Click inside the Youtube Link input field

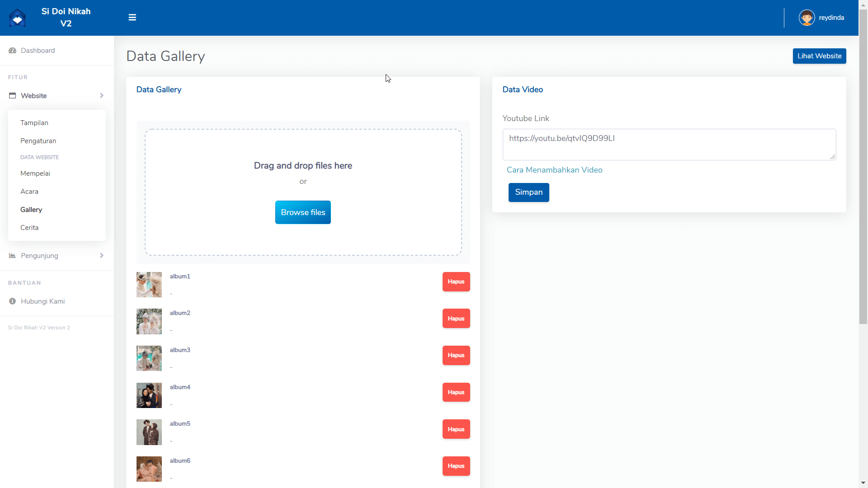pyautogui.click(x=669, y=144)
